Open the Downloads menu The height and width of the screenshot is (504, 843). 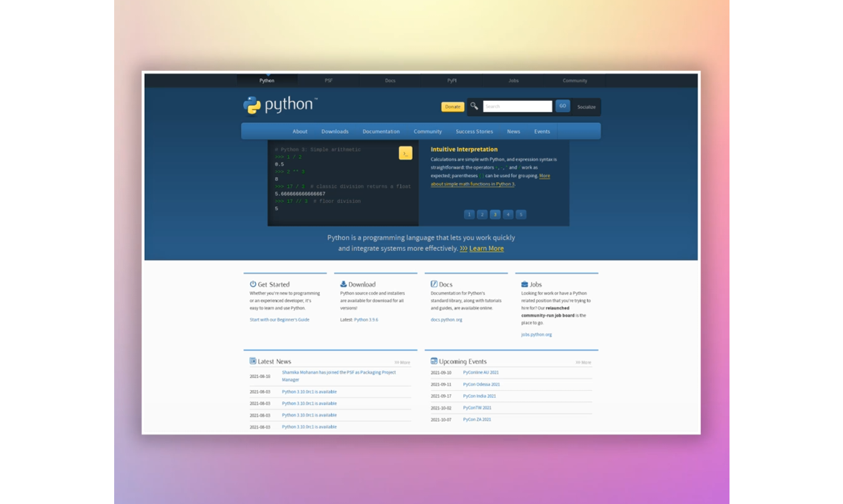point(335,131)
